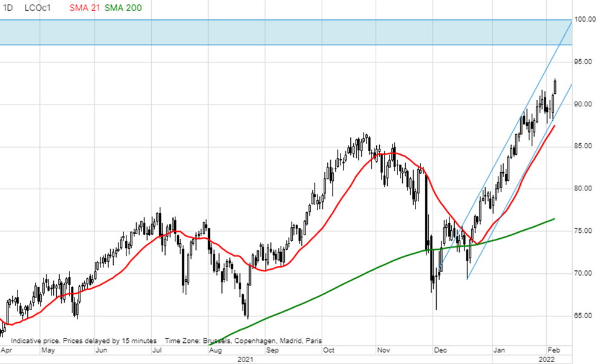This screenshot has width=600, height=364.
Task: Click the 100.00 price axis label
Action: click(x=585, y=19)
